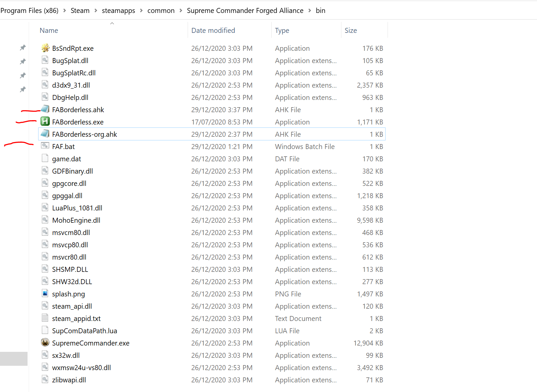Go to the Steam folder breadcrumb
Image resolution: width=537 pixels, height=392 pixels.
[x=80, y=11]
